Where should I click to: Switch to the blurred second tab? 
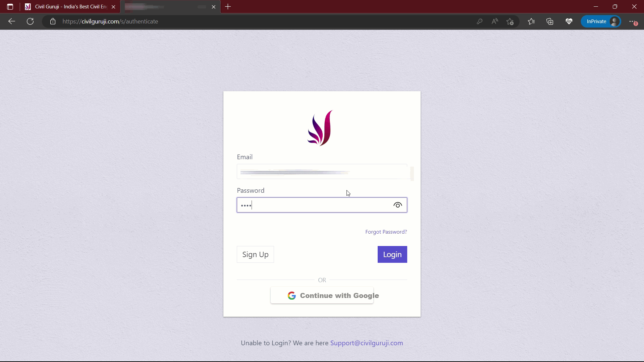170,7
